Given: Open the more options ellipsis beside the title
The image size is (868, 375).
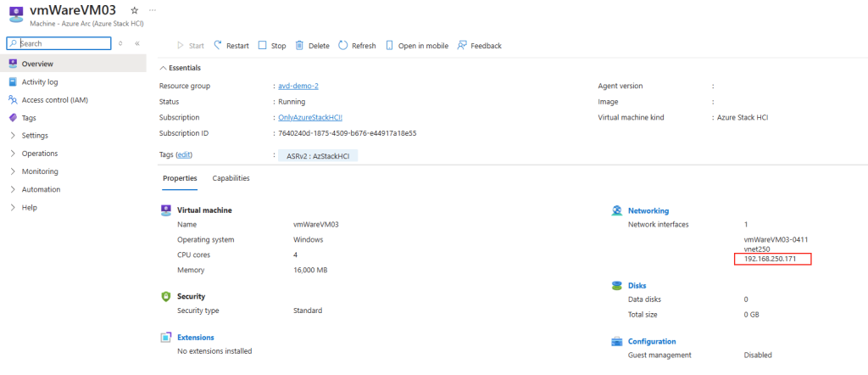Looking at the screenshot, I should pos(153,10).
